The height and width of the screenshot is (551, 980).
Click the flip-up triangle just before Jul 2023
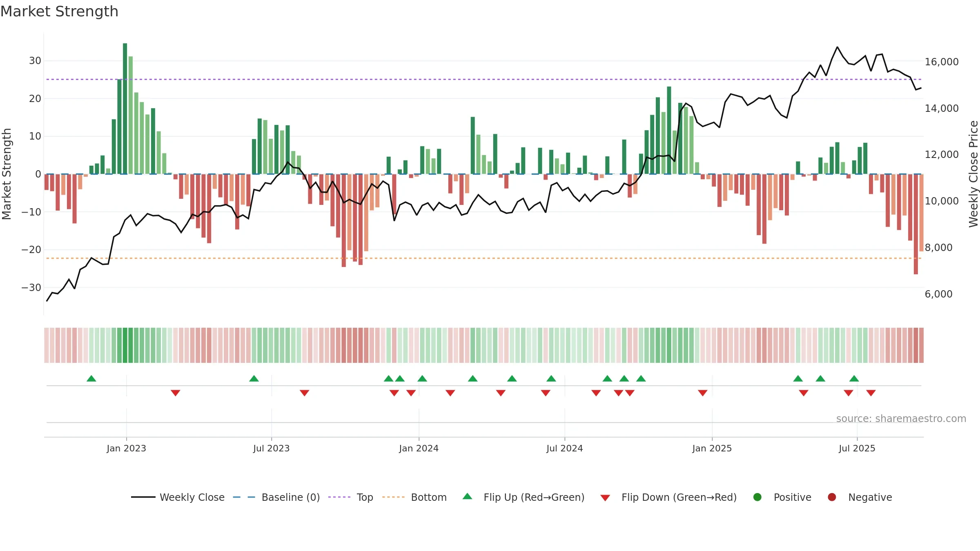(x=254, y=378)
